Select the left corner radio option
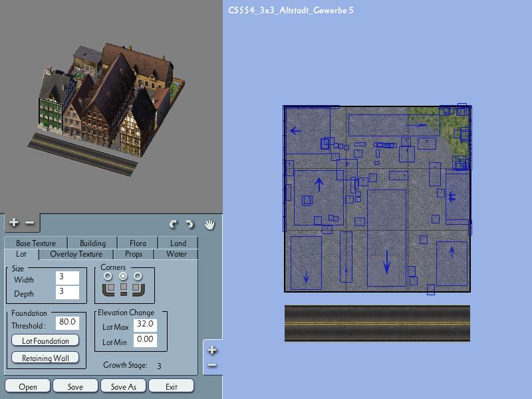 tap(108, 276)
